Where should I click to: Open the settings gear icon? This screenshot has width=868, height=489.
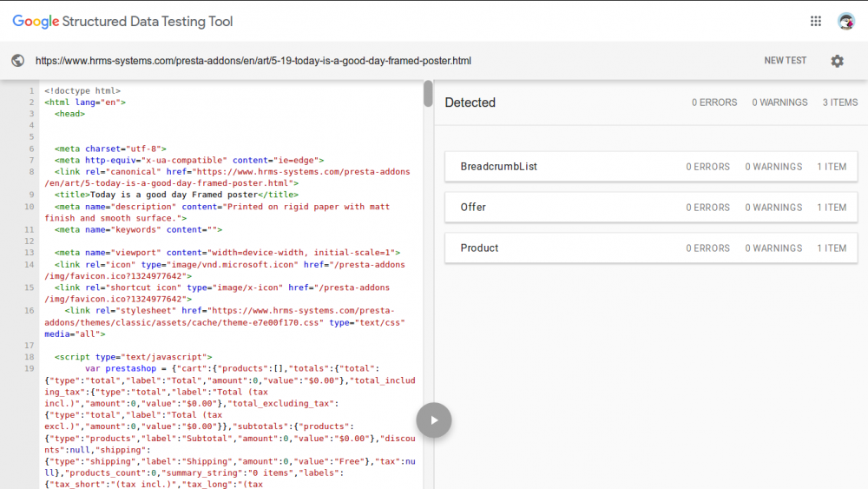pos(837,61)
